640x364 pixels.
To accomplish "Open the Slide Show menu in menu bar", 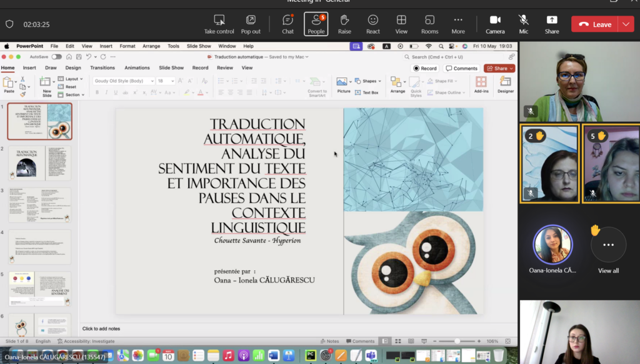I will tap(199, 46).
